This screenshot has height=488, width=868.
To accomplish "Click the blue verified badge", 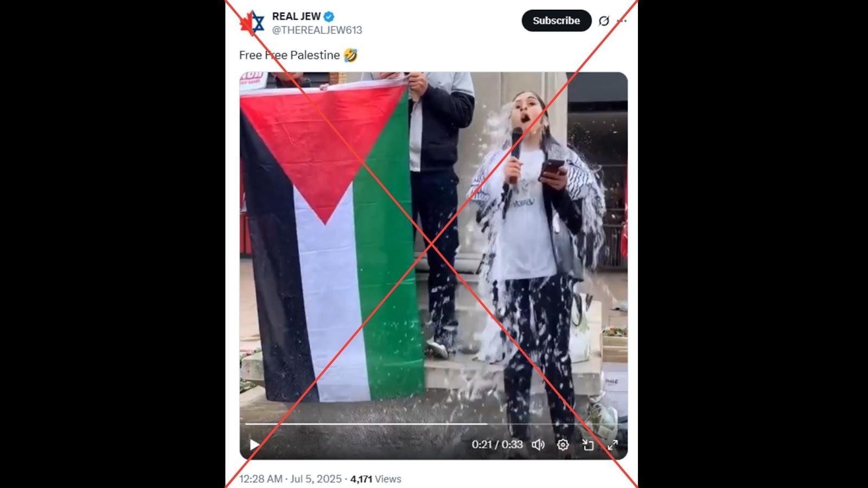I will click(329, 16).
